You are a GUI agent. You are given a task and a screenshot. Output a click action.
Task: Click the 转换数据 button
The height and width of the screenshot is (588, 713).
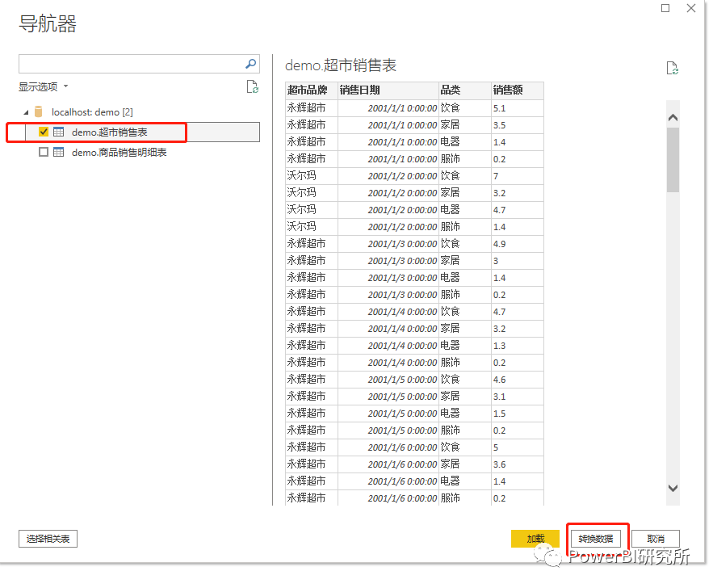(x=596, y=539)
